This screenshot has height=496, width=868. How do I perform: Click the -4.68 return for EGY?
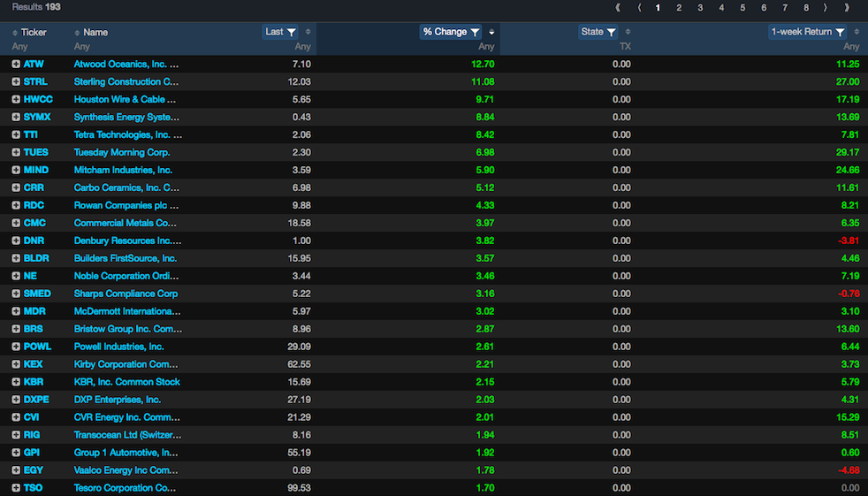tap(849, 470)
